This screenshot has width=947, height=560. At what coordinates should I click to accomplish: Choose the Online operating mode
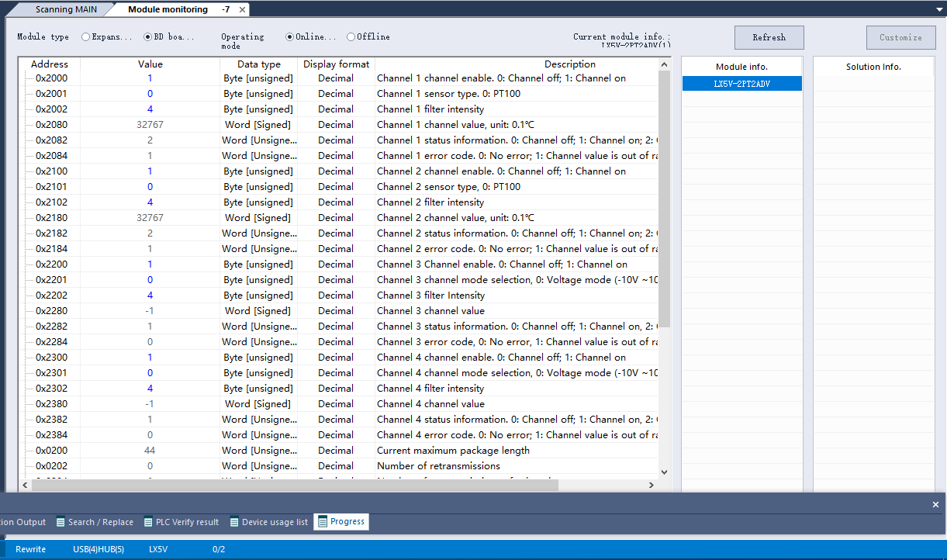coord(290,36)
